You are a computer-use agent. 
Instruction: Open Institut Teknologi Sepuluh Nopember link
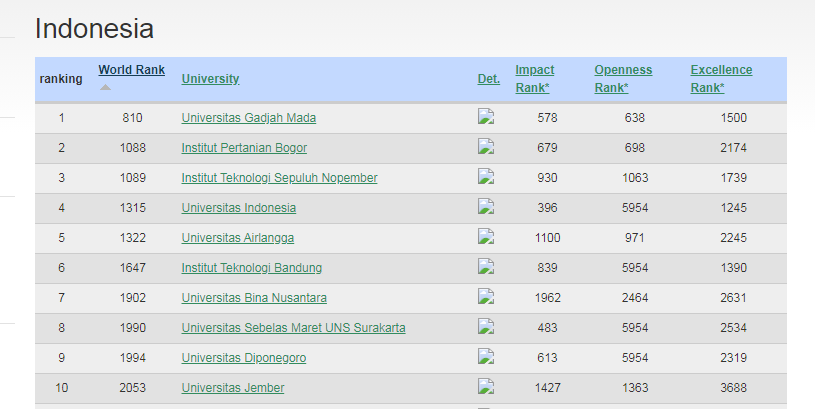click(279, 178)
